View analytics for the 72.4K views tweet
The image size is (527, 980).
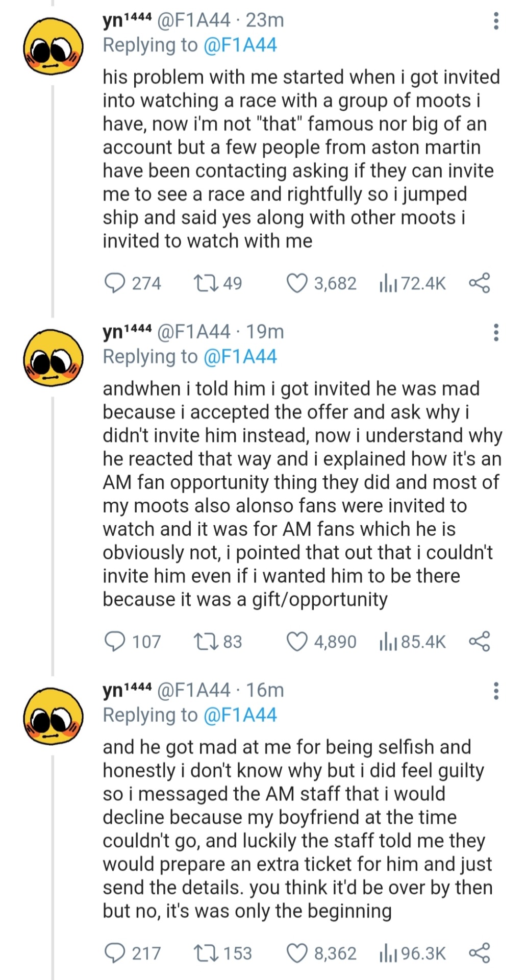[x=388, y=283]
